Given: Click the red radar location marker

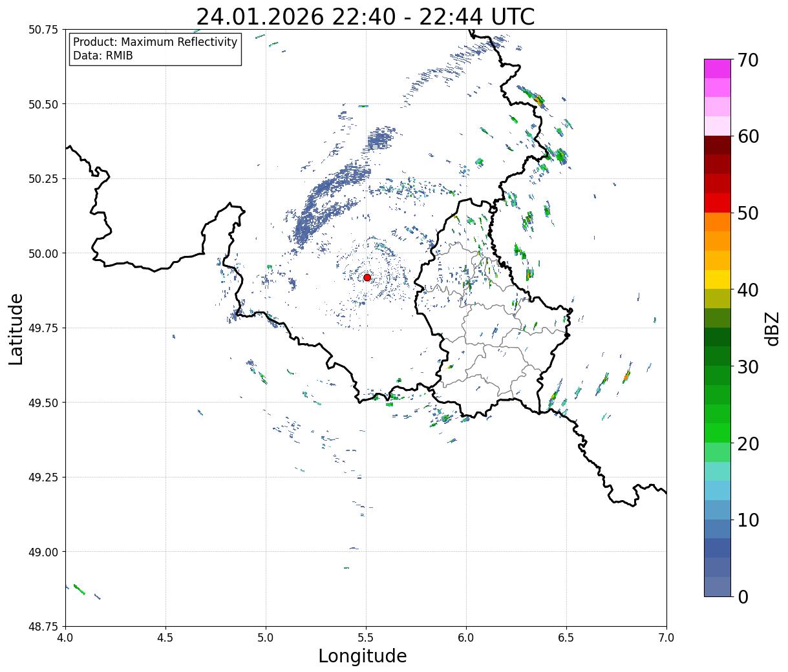Looking at the screenshot, I should pos(367,277).
